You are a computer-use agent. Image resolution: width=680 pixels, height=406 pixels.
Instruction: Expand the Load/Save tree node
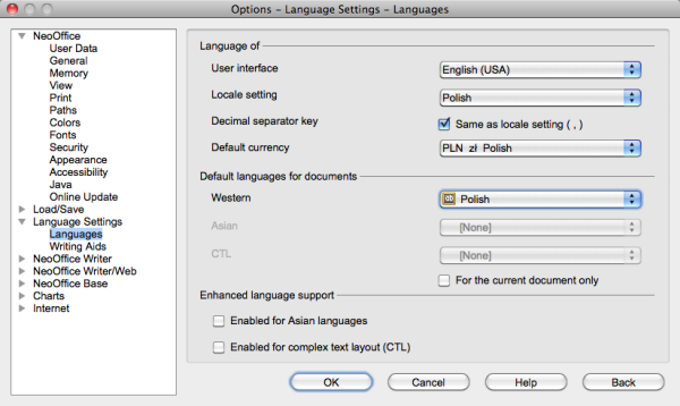point(22,209)
